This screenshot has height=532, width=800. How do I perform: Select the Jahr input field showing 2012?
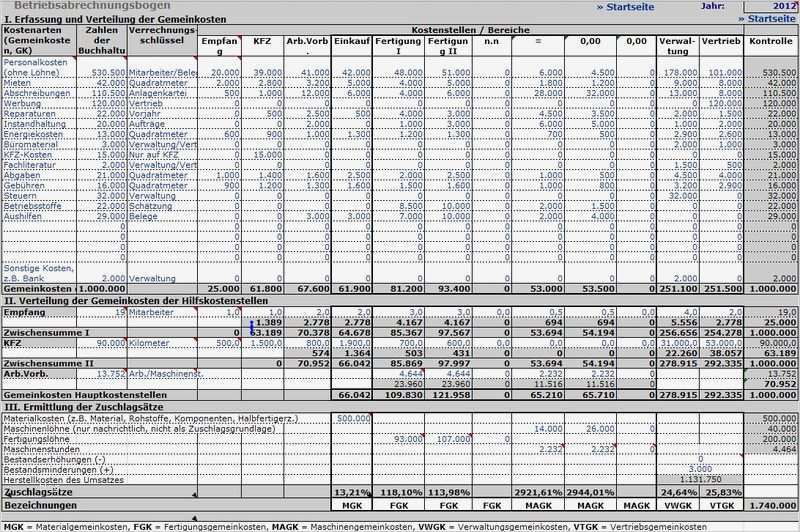click(770, 6)
